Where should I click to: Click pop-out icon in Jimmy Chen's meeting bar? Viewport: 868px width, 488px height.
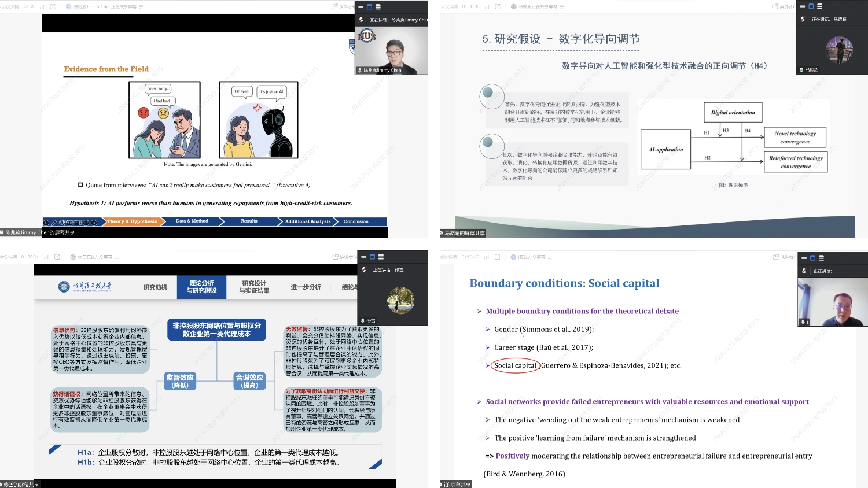53,6
